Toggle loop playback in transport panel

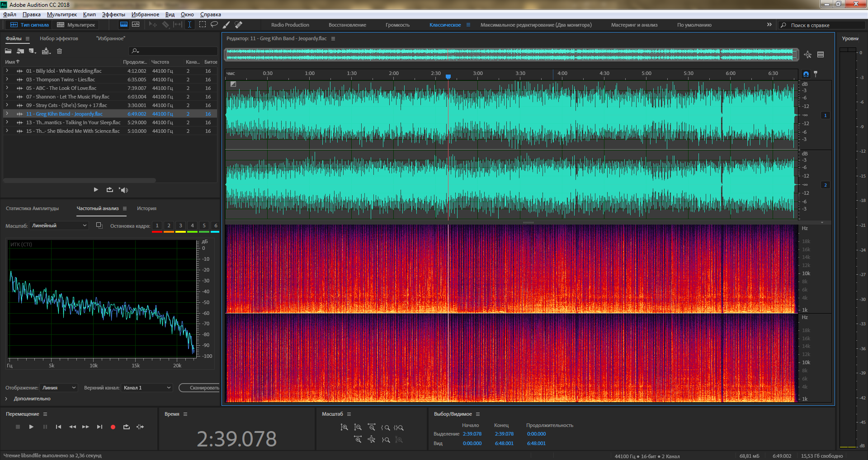tap(127, 427)
